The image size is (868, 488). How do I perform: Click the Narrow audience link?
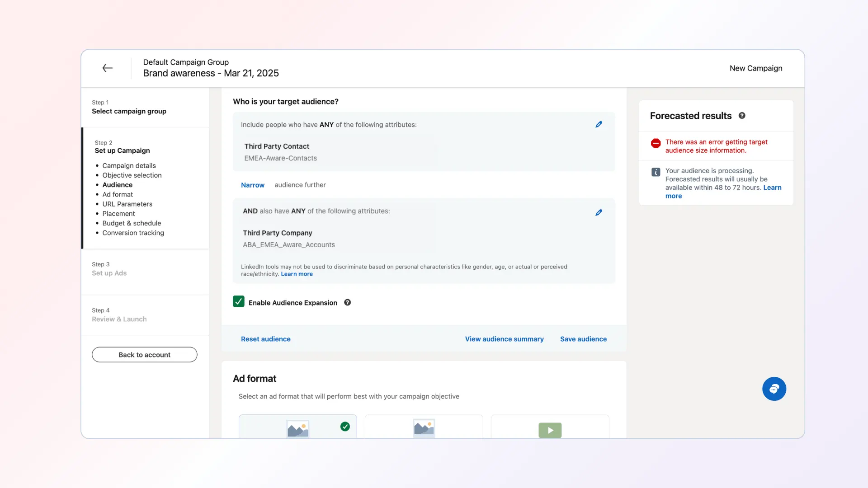252,185
